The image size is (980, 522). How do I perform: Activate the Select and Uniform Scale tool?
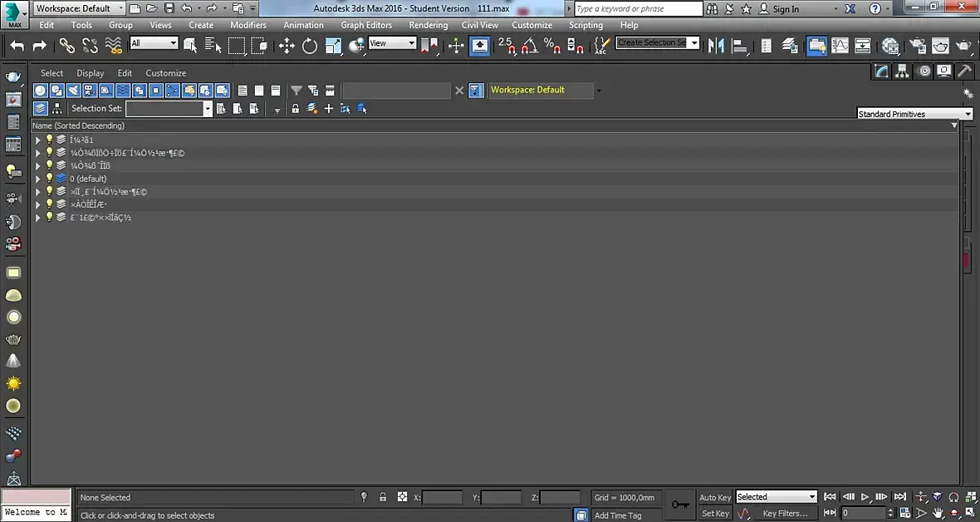(333, 46)
